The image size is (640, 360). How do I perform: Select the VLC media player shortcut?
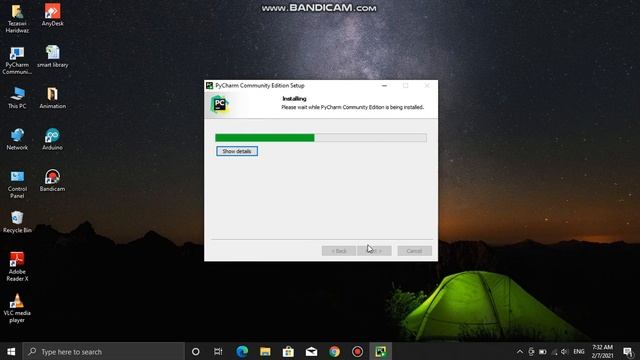[17, 308]
